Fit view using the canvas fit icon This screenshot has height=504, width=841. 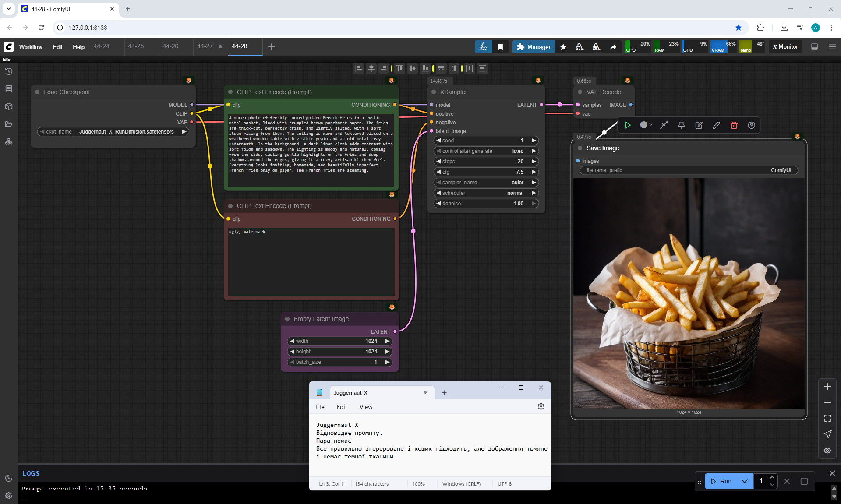[827, 418]
